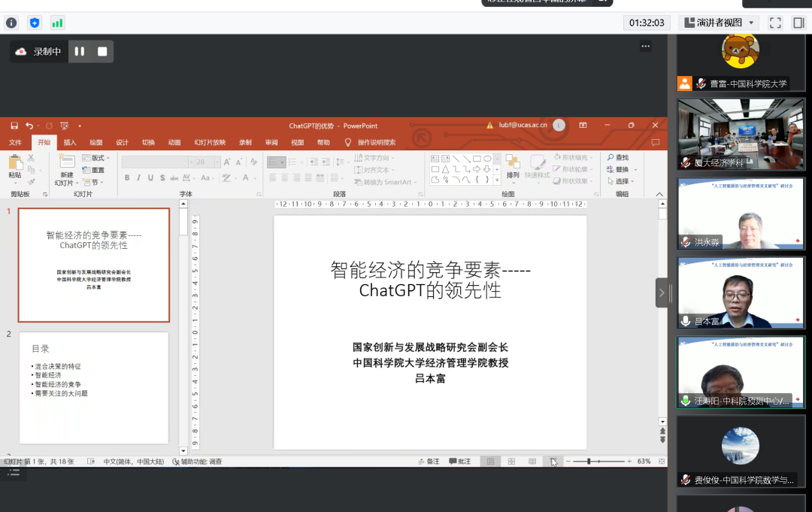Check the network signal strength icon
The image size is (812, 512).
(x=57, y=23)
